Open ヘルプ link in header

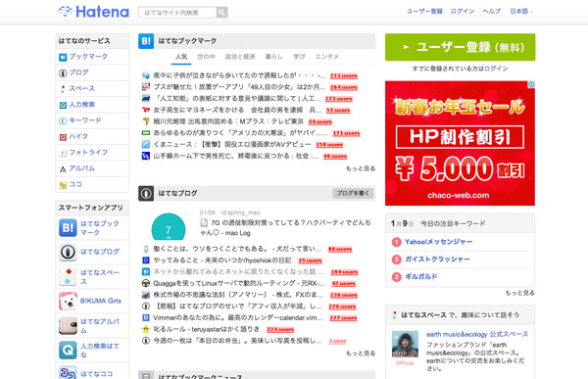click(492, 11)
